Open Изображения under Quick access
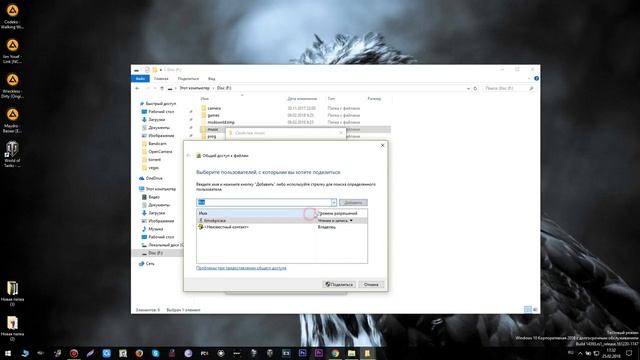640x360 pixels. 161,136
